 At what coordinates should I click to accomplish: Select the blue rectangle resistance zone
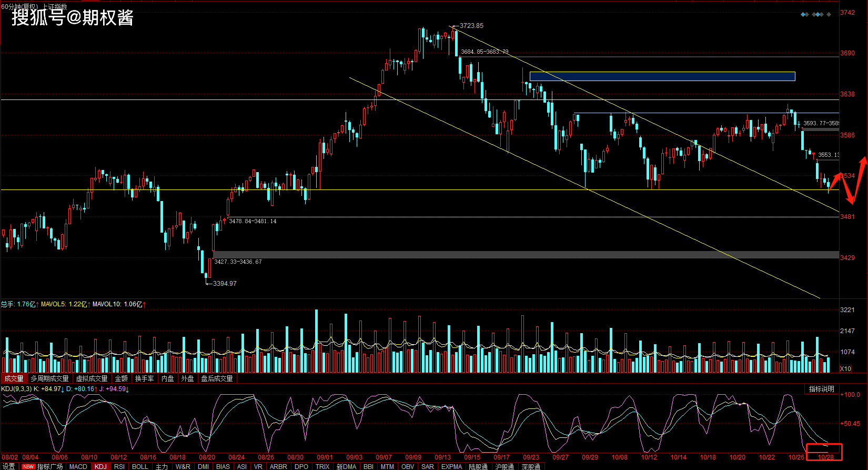pos(662,76)
